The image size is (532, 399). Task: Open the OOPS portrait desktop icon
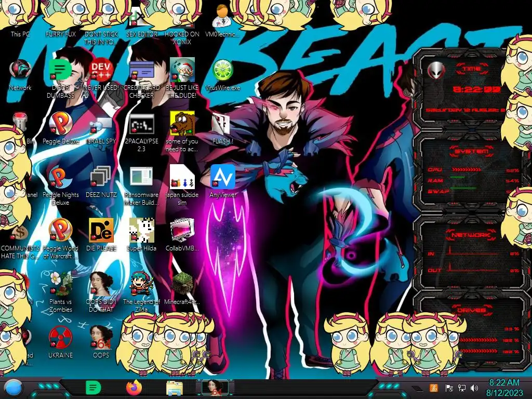[x=101, y=342]
